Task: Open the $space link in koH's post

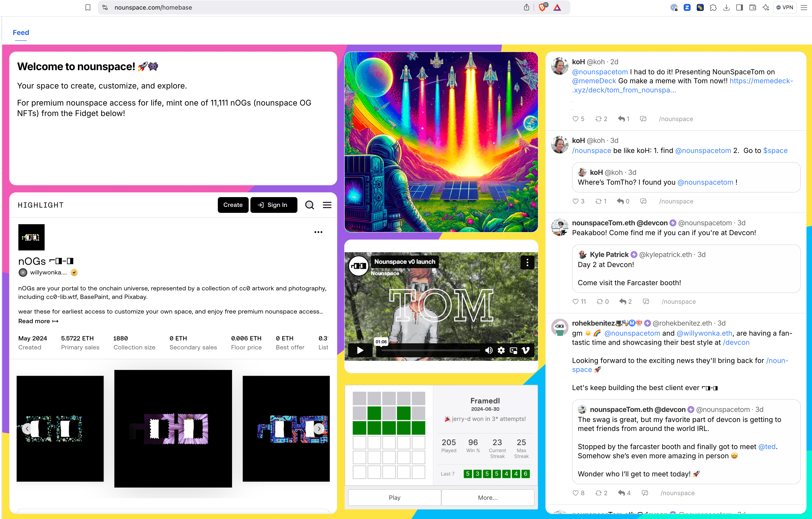Action: click(775, 151)
